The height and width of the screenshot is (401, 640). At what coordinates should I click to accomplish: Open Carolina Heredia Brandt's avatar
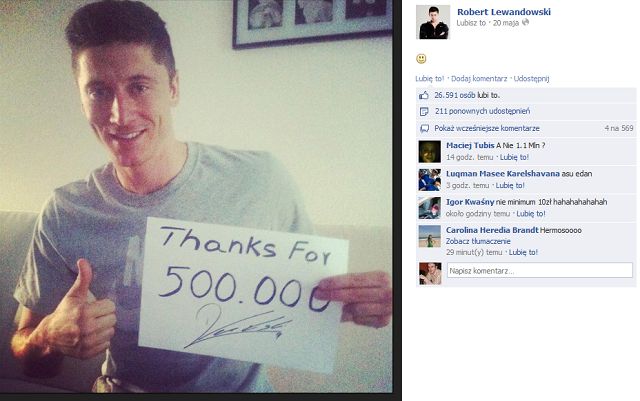click(430, 236)
